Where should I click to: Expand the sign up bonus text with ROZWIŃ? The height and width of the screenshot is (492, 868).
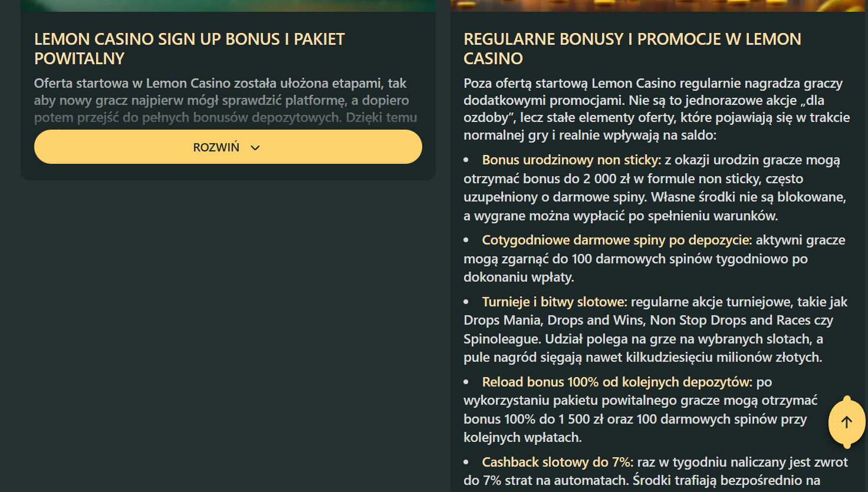[x=216, y=147]
